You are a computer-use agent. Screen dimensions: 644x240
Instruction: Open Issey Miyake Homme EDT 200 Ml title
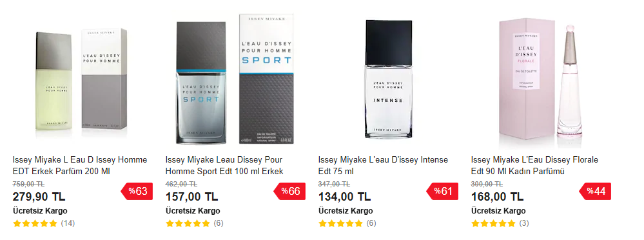click(80, 165)
